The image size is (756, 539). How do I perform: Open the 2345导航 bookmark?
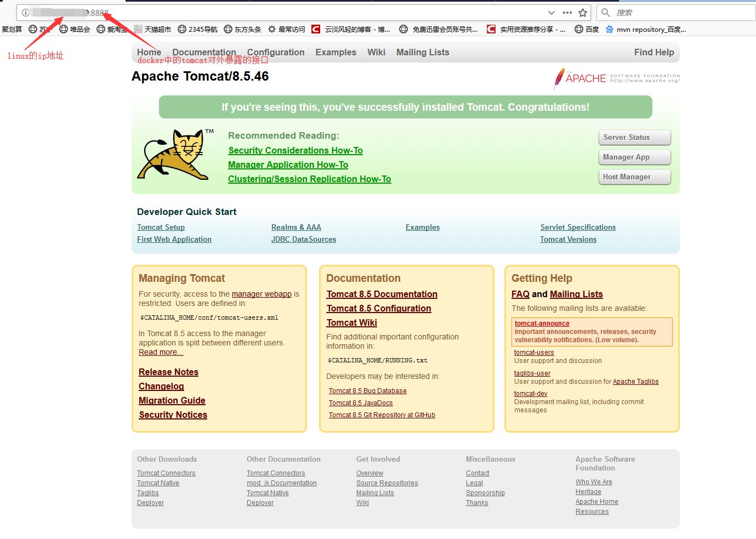[x=197, y=30]
